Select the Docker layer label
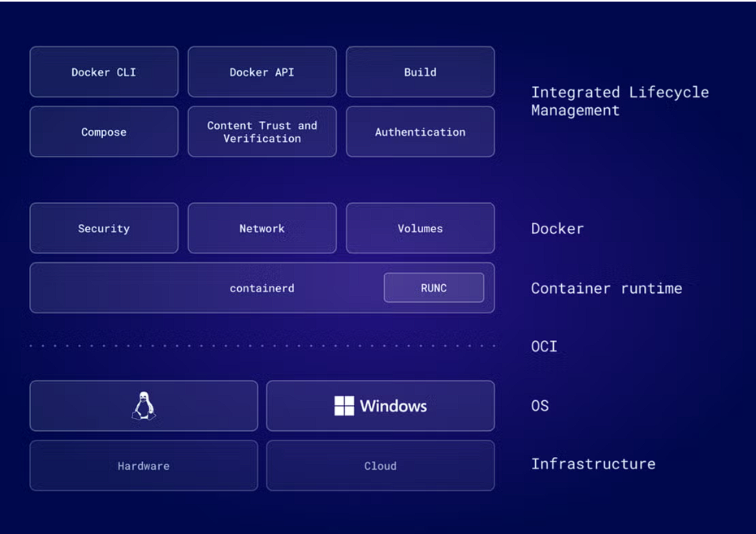The width and height of the screenshot is (756, 534). 557,229
